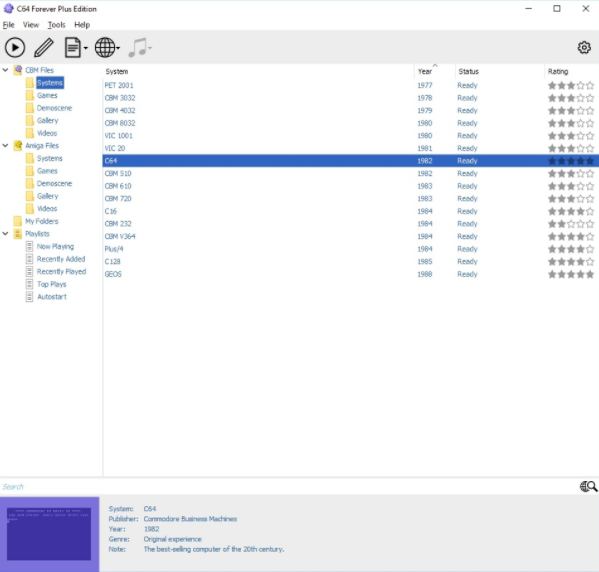Open the File menu
This screenshot has width=599, height=572.
point(8,25)
